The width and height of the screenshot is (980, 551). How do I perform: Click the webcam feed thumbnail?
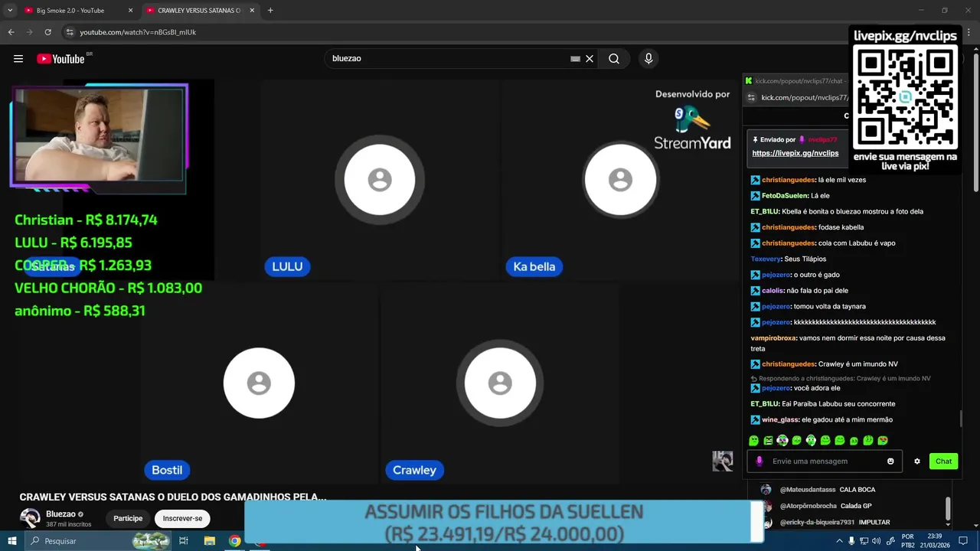pyautogui.click(x=99, y=135)
